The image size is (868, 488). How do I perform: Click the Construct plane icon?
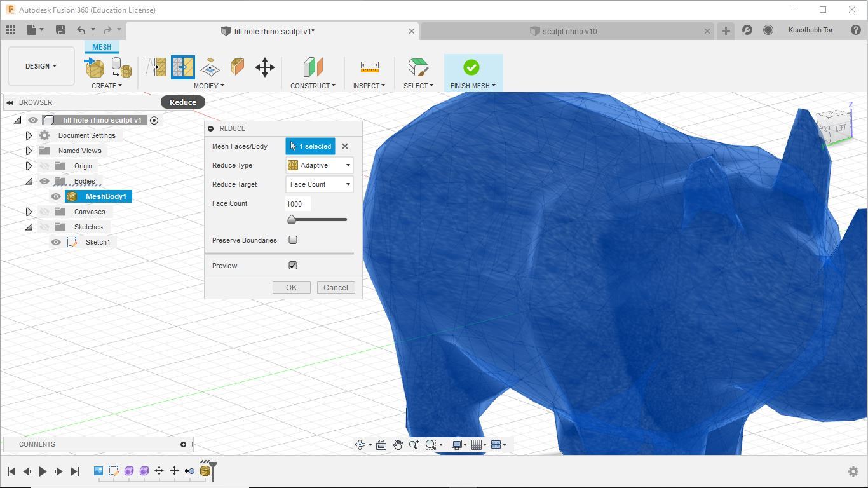coord(313,67)
